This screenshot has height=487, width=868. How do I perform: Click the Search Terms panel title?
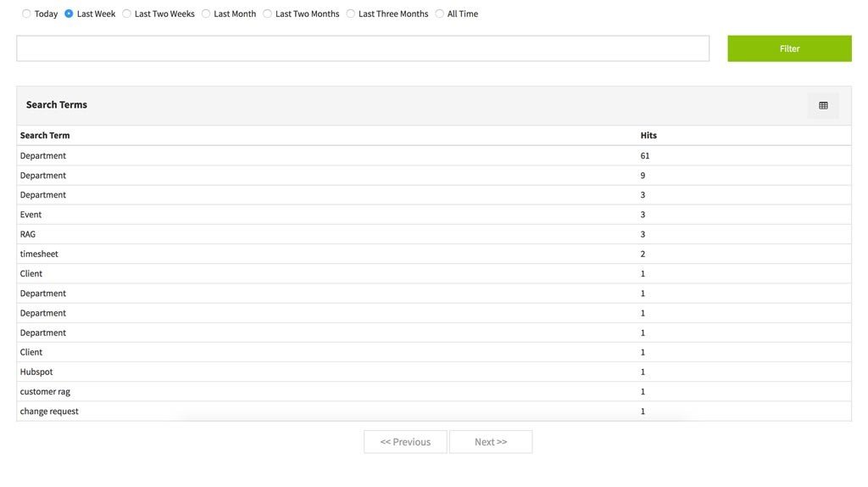tap(57, 104)
